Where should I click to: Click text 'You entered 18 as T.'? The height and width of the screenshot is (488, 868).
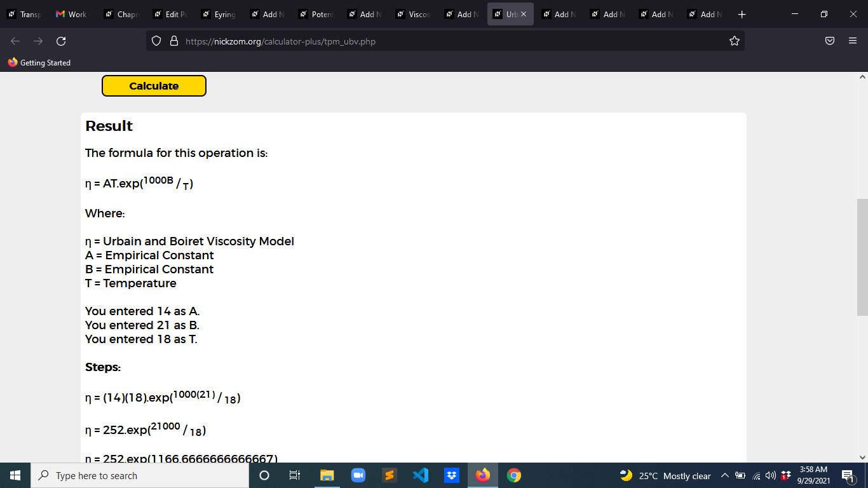click(x=141, y=339)
